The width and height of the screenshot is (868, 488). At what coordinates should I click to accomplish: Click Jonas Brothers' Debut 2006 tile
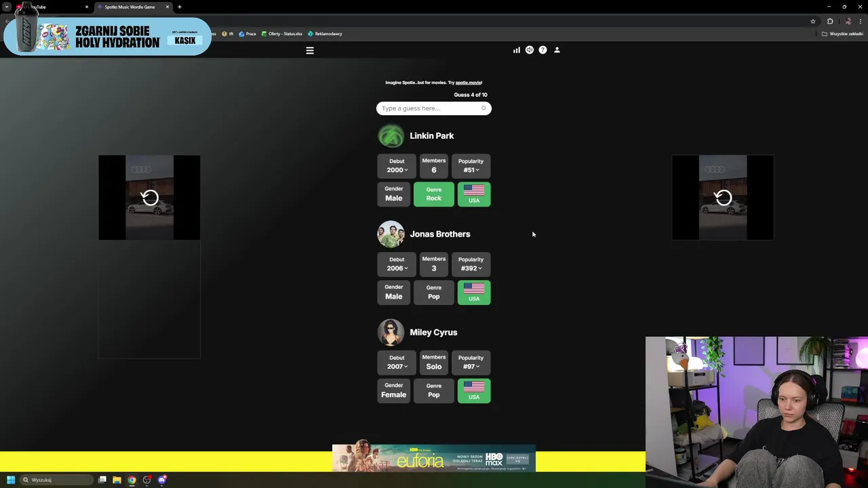[397, 264]
